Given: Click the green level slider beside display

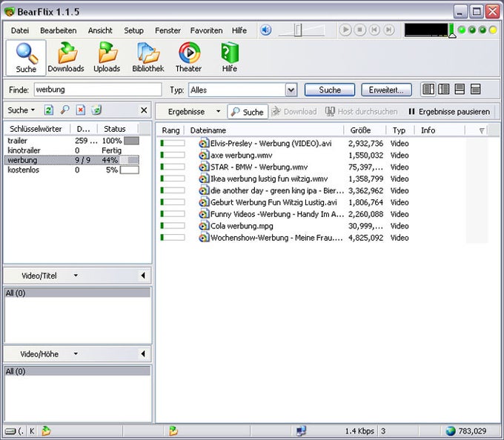Looking at the screenshot, I should [452, 31].
